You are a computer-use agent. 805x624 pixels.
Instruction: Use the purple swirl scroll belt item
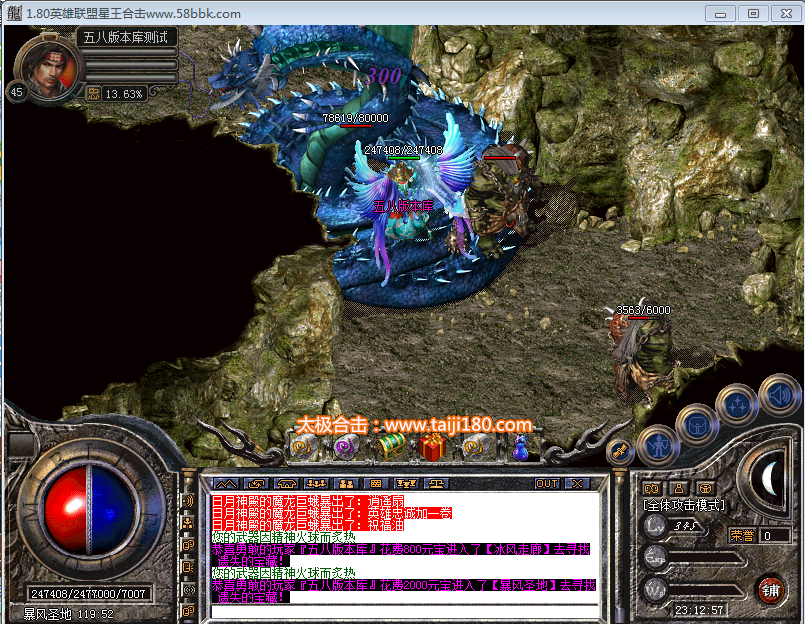(347, 447)
